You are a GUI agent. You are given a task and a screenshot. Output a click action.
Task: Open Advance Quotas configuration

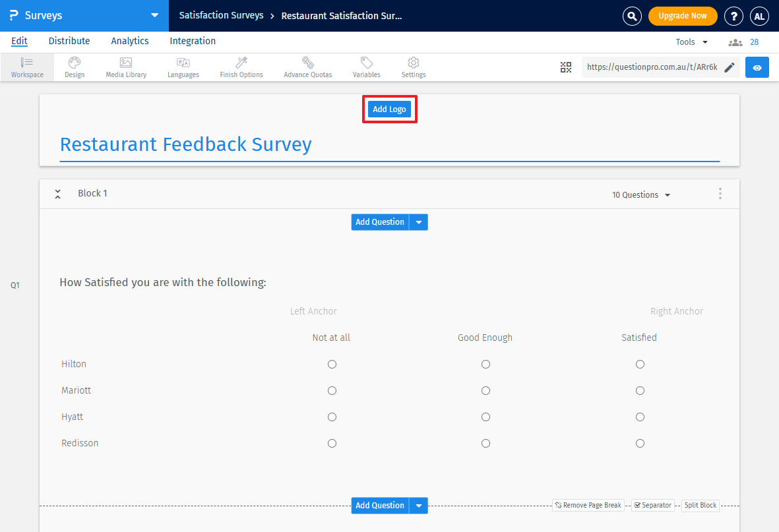click(307, 67)
